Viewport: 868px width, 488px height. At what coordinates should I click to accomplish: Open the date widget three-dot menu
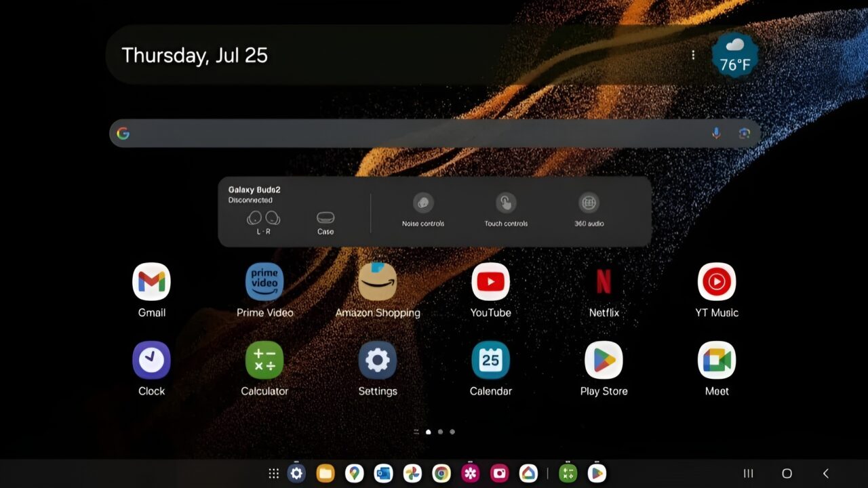coord(693,55)
